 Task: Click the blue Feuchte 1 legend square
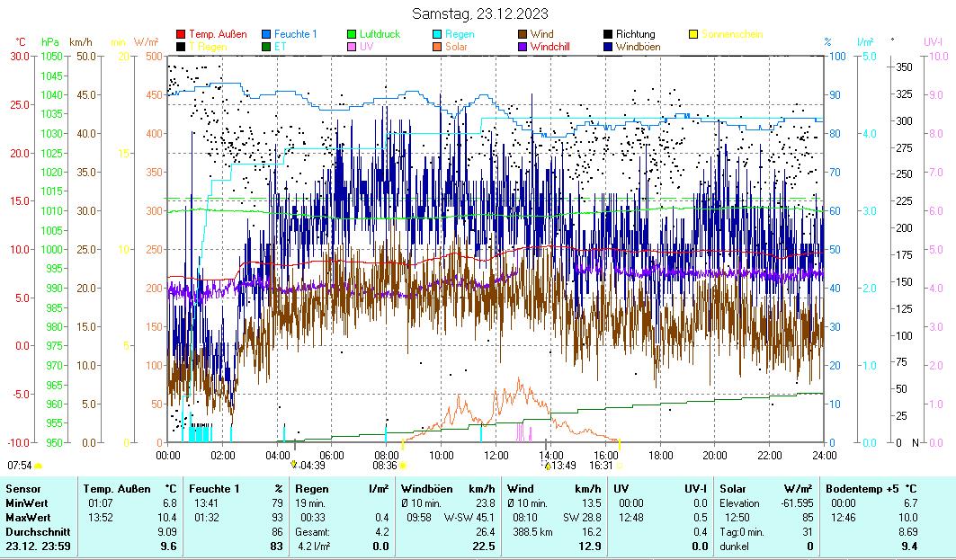(266, 34)
